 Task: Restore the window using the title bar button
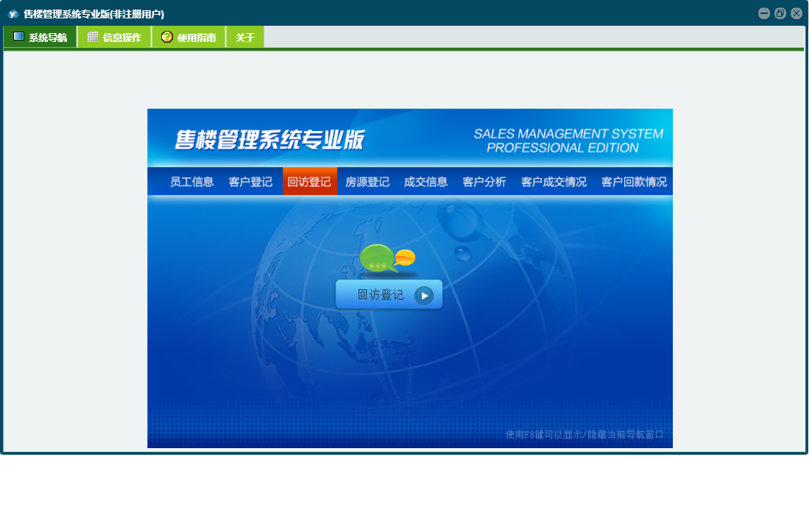tap(780, 13)
